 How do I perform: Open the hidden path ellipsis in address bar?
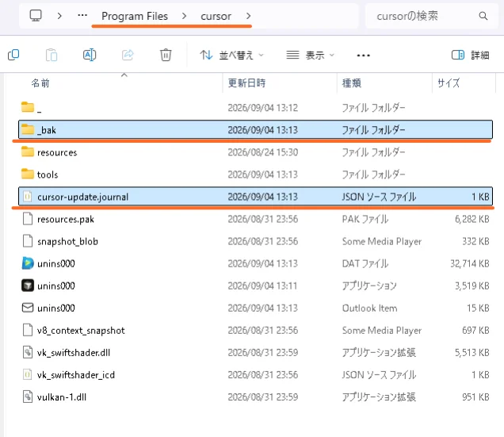(x=82, y=15)
